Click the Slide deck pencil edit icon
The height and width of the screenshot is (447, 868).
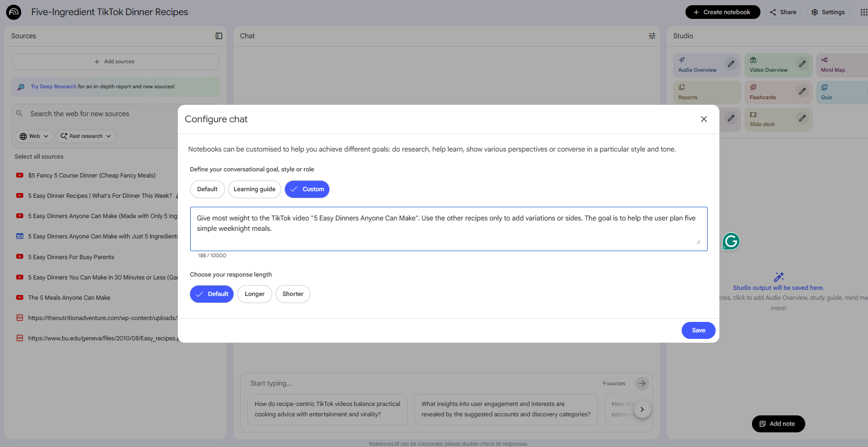pos(802,118)
